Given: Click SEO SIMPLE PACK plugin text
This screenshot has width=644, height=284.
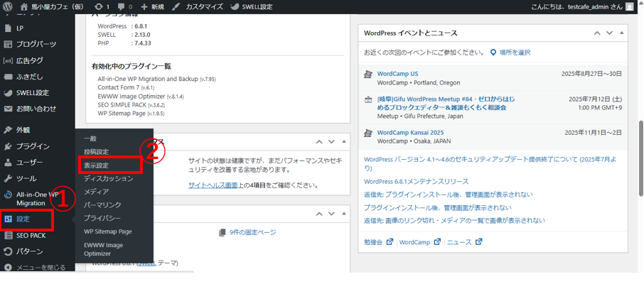Looking at the screenshot, I should point(130,104).
